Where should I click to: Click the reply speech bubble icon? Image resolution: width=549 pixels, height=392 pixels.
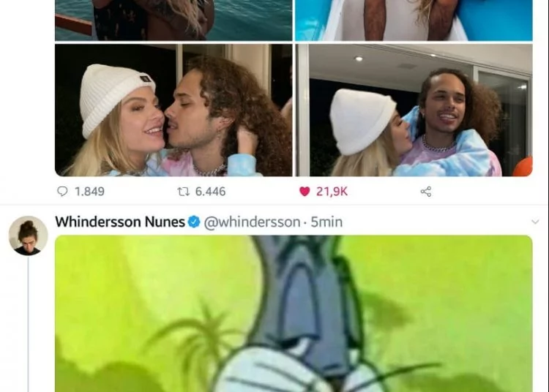click(62, 192)
